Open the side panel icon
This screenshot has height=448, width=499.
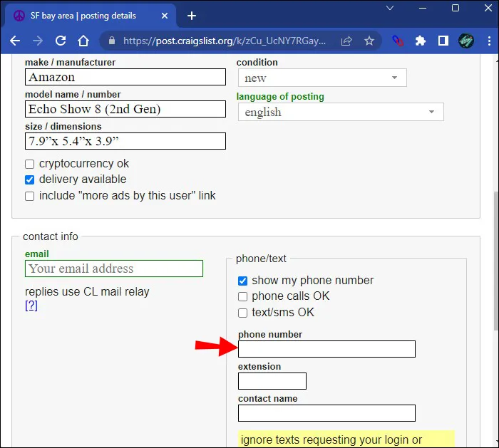(443, 41)
